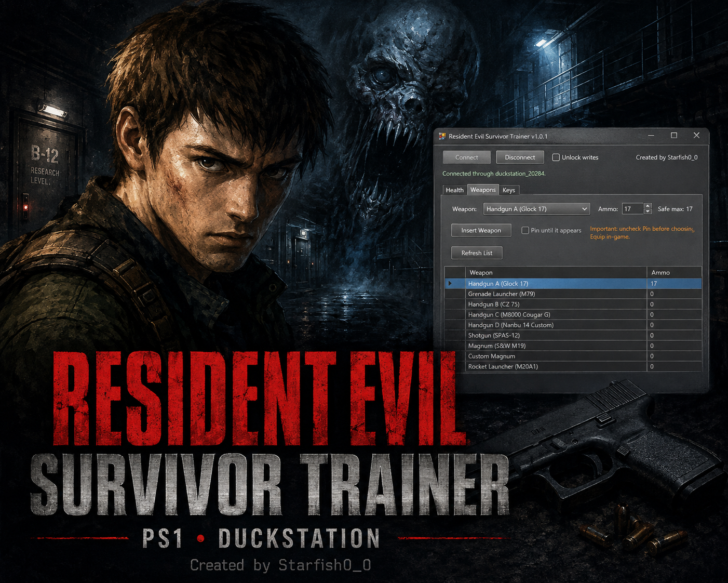Enable the Unlock writes checkbox
This screenshot has width=728, height=583.
click(x=556, y=157)
